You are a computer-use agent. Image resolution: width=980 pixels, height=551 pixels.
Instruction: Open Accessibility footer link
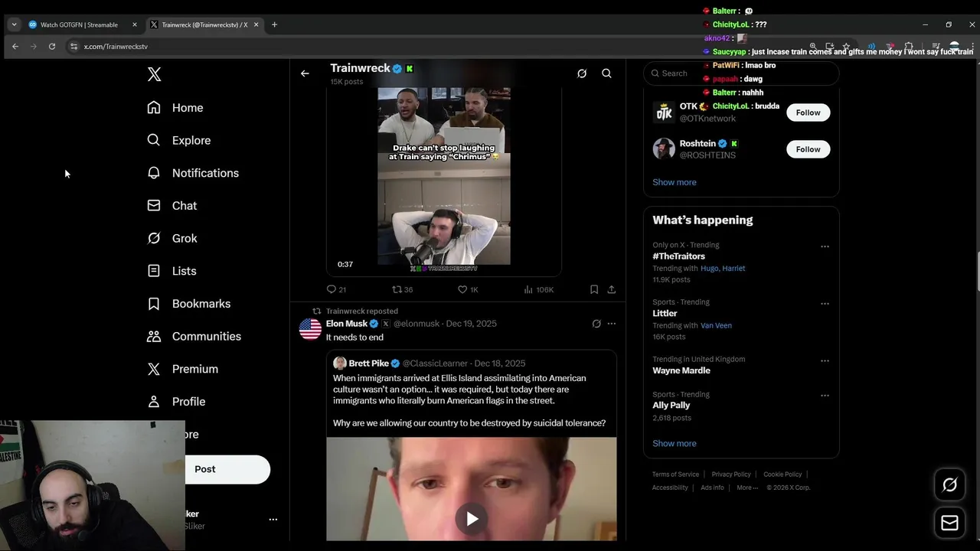pos(670,487)
